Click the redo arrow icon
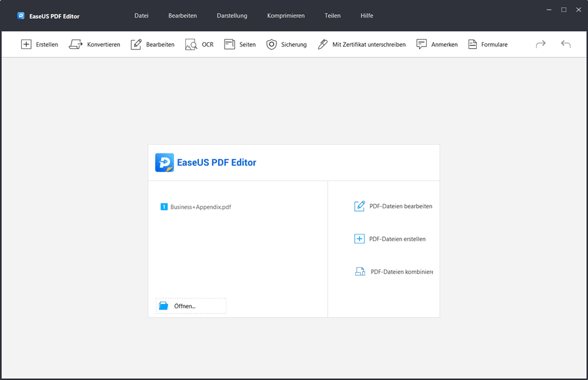This screenshot has width=588, height=380. 540,44
